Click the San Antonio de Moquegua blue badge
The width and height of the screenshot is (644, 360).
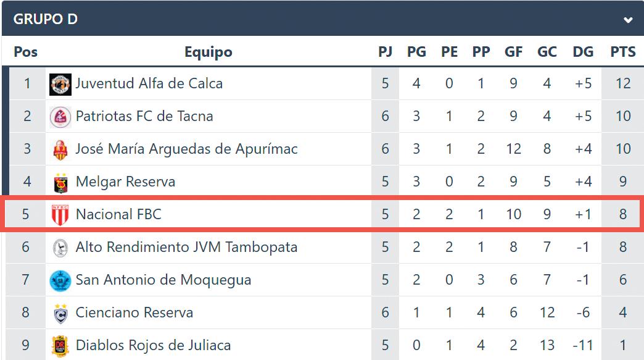pyautogui.click(x=60, y=281)
